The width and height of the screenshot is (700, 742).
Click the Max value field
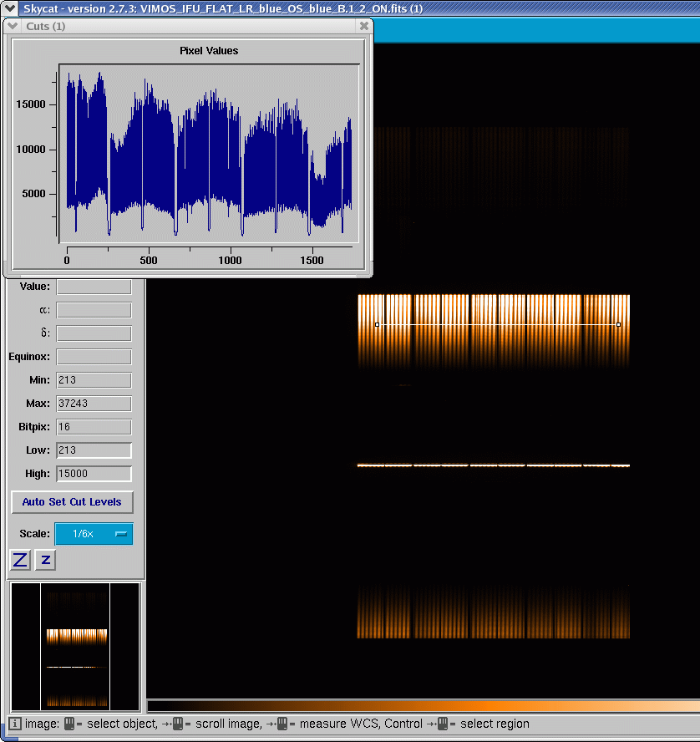[94, 404]
